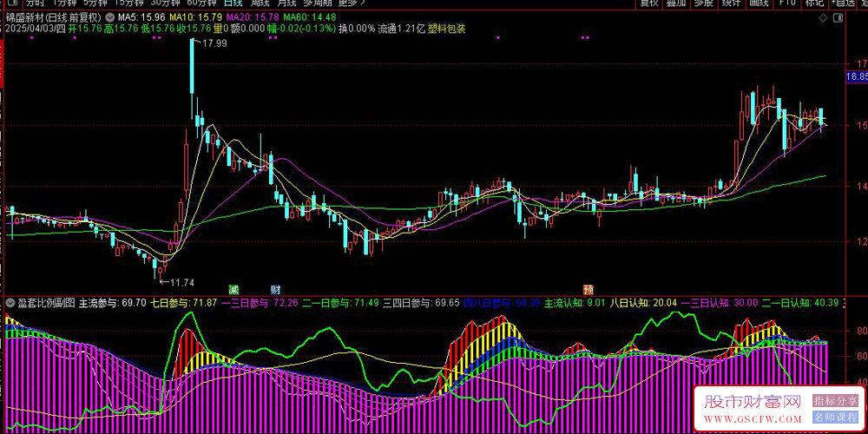The height and width of the screenshot is (434, 868).
Task: Click the 17.99 high price annotation
Action: tap(214, 44)
